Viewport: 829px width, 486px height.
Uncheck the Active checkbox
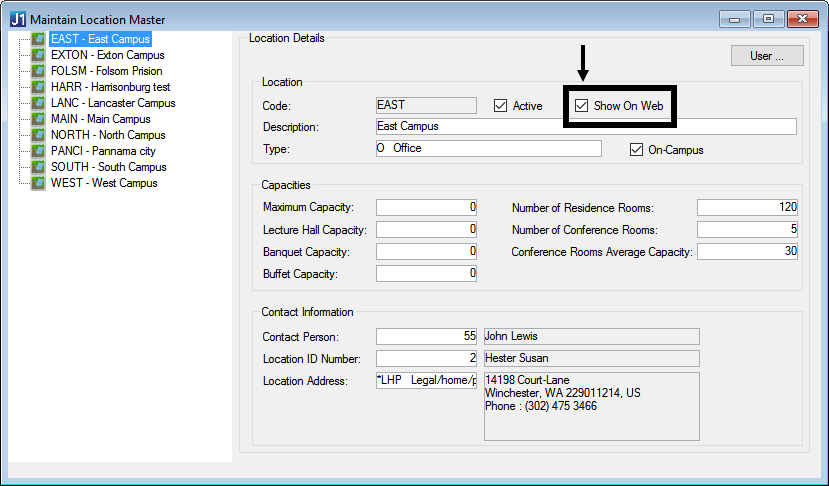501,105
